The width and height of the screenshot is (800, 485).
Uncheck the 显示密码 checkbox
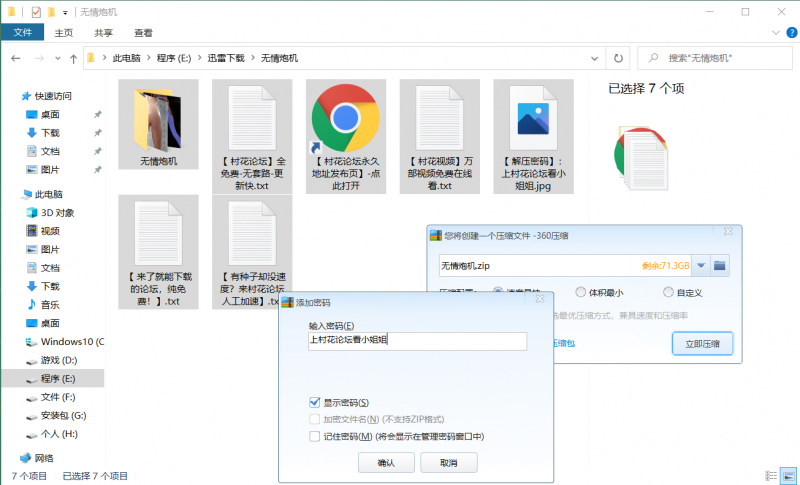click(315, 402)
